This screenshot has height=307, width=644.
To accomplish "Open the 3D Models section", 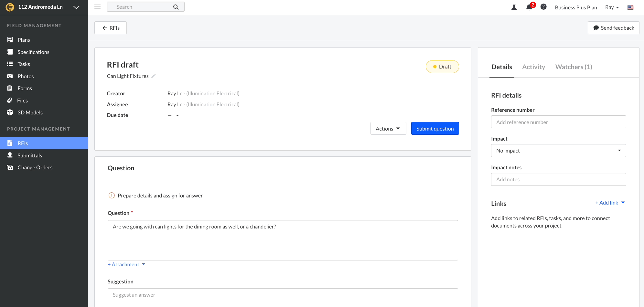I will tap(30, 112).
